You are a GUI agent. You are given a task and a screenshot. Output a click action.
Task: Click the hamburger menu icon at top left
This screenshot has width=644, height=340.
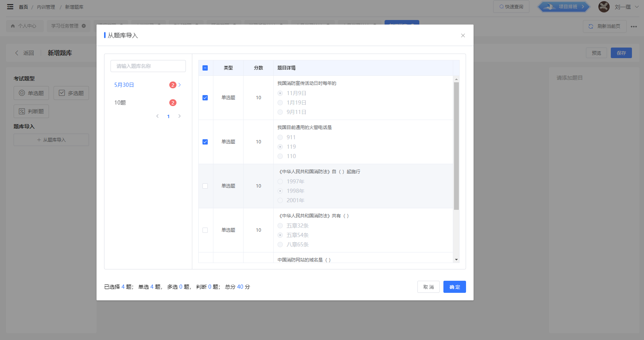(10, 7)
